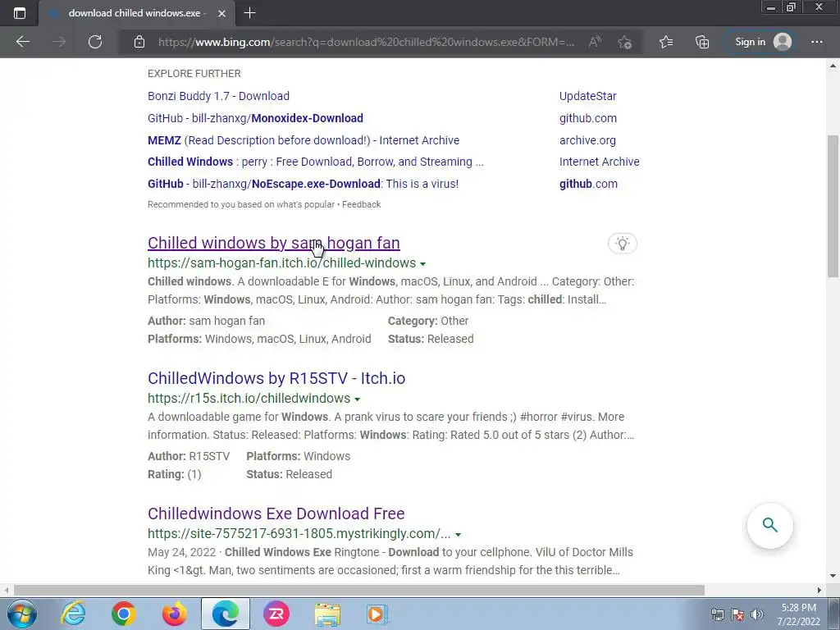Open GitHub NoEscape.exe-Download link
This screenshot has width=840, height=630.
304,184
